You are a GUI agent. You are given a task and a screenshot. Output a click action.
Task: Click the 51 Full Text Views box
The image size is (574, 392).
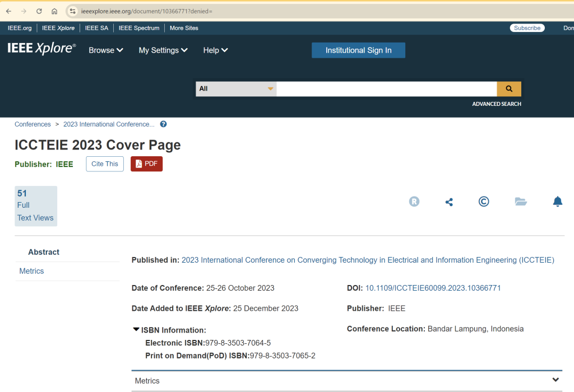click(x=36, y=206)
